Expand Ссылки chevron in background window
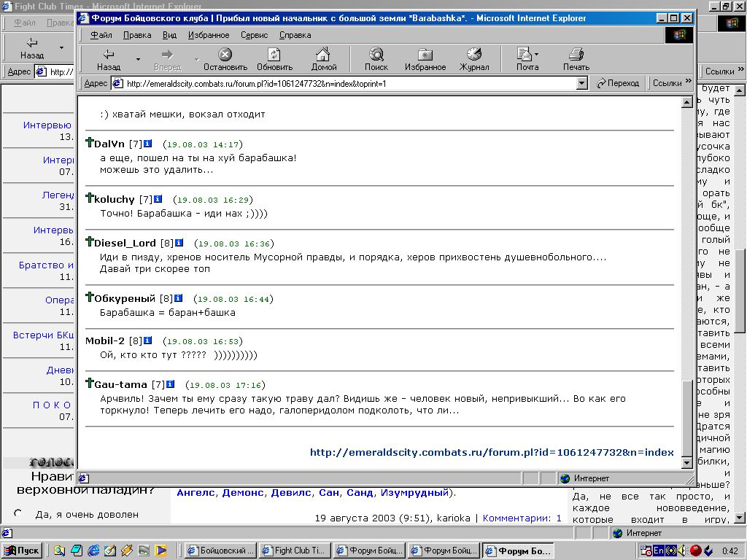This screenshot has height=560, width=747. coord(740,69)
